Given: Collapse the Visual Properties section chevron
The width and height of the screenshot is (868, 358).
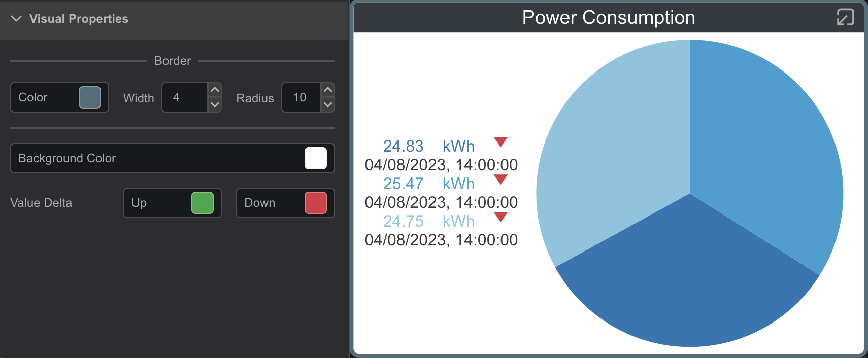Looking at the screenshot, I should [16, 19].
